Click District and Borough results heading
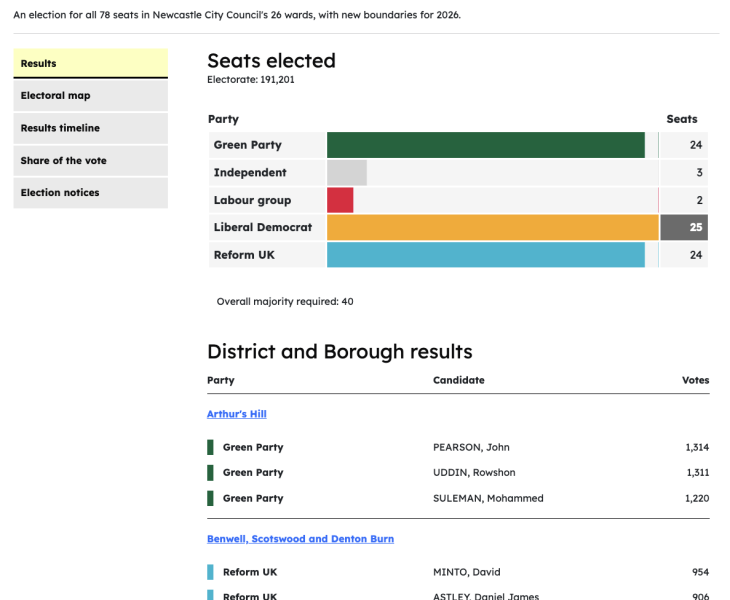This screenshot has width=730, height=600. pyautogui.click(x=339, y=351)
